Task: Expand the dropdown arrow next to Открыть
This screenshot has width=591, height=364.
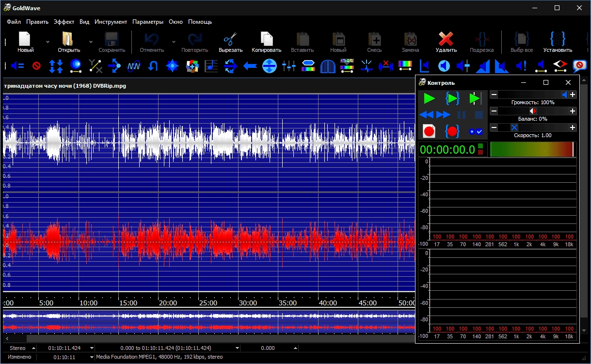Action: 91,42
